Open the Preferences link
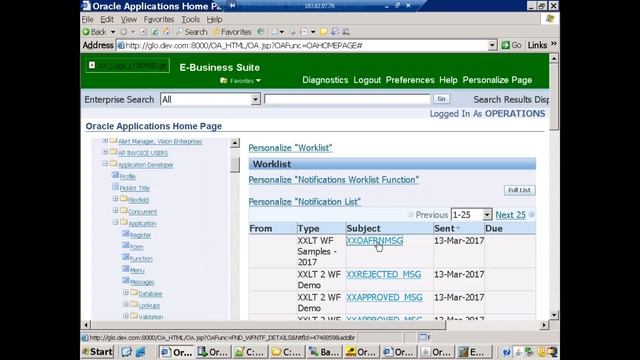 tap(410, 80)
